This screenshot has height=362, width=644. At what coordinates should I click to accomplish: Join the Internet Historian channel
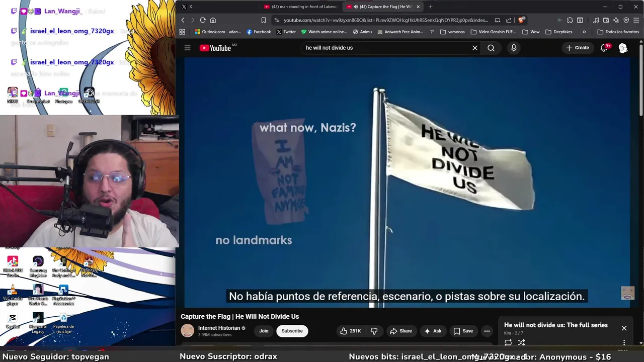(264, 331)
